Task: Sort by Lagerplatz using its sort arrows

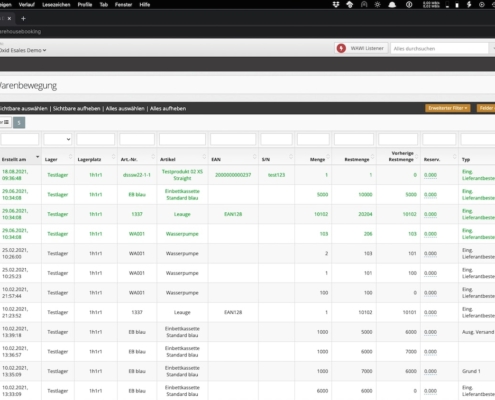Action: tap(113, 157)
